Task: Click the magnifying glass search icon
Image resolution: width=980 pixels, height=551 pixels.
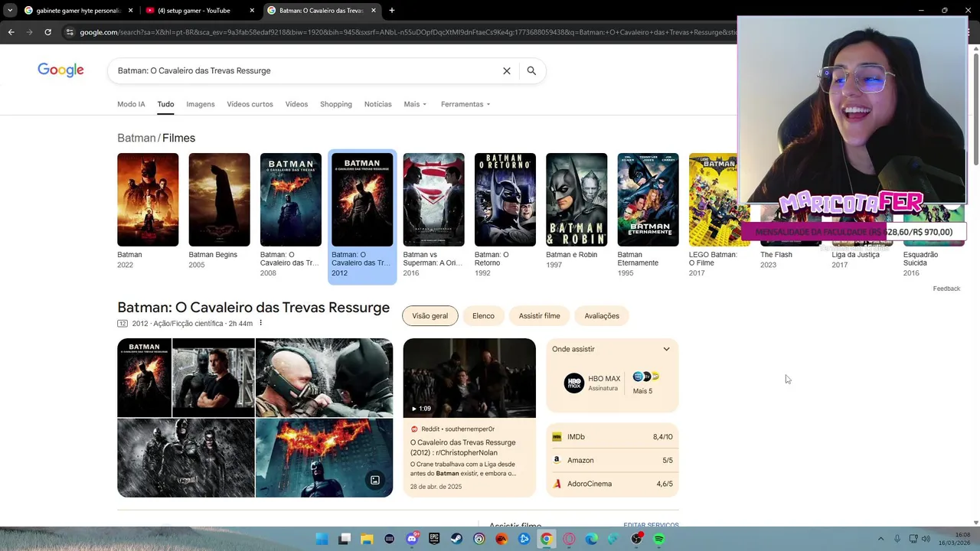Action: point(531,70)
